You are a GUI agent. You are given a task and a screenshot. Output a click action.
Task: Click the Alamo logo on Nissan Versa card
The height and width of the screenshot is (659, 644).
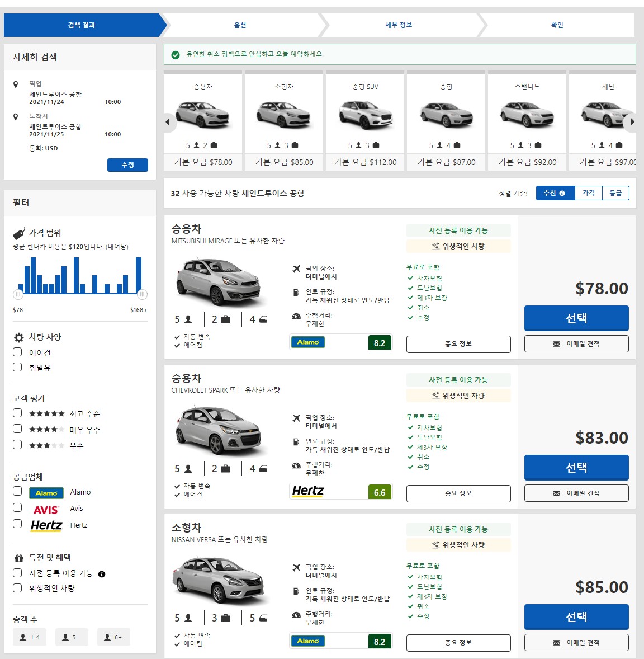pos(308,641)
